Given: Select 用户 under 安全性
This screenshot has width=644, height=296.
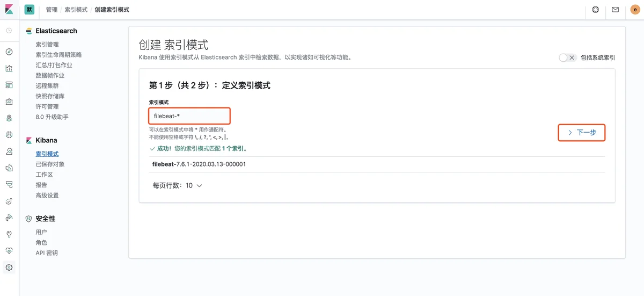Looking at the screenshot, I should tap(41, 232).
